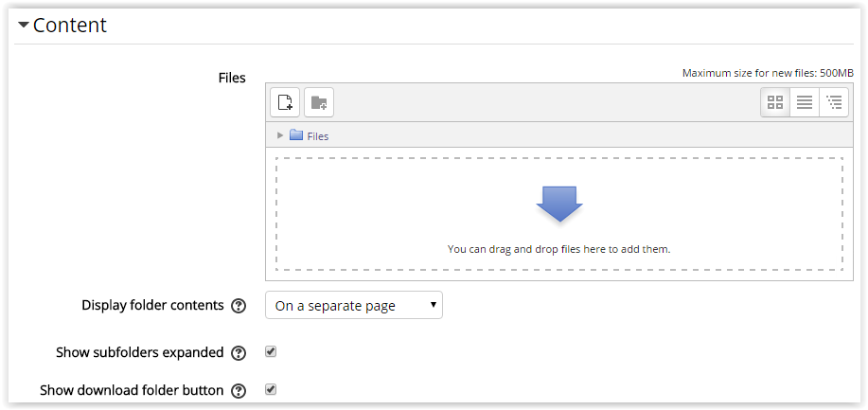Click the Files field label
The width and height of the screenshot is (868, 410).
click(x=232, y=79)
